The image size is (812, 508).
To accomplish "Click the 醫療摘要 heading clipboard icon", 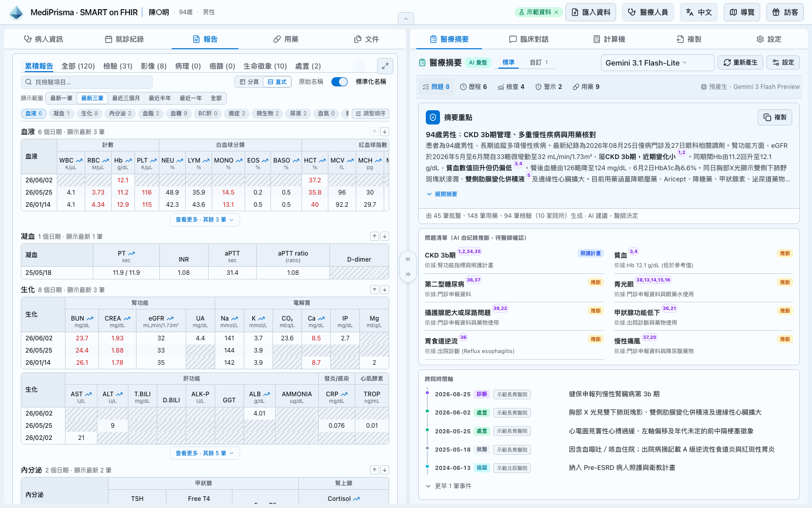I will pyautogui.click(x=422, y=62).
